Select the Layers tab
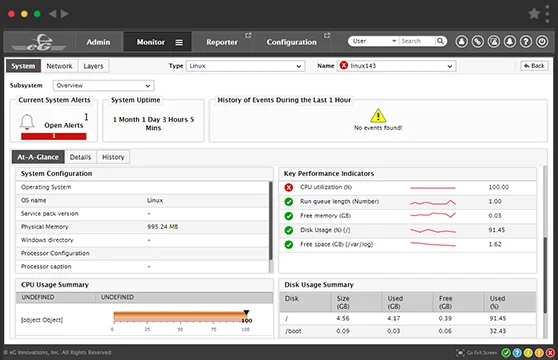Screen dimensions: 558x360 (x=93, y=66)
